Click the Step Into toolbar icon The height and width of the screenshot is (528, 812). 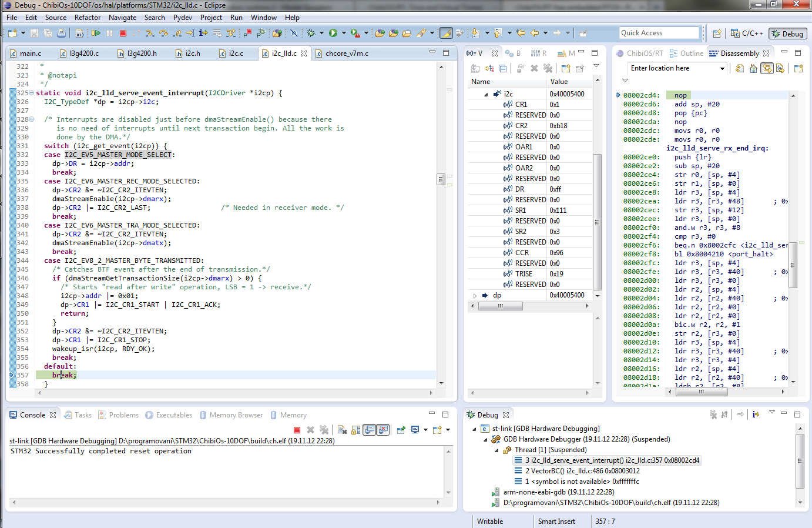point(150,34)
